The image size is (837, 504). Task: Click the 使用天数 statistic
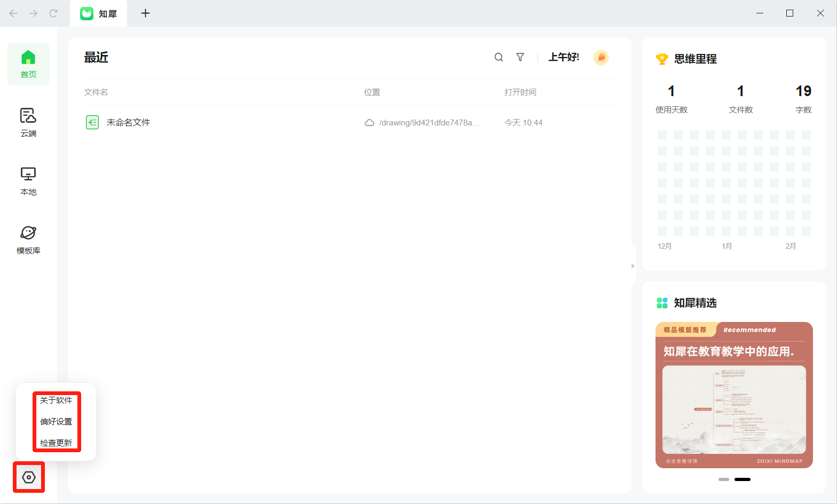coord(672,99)
